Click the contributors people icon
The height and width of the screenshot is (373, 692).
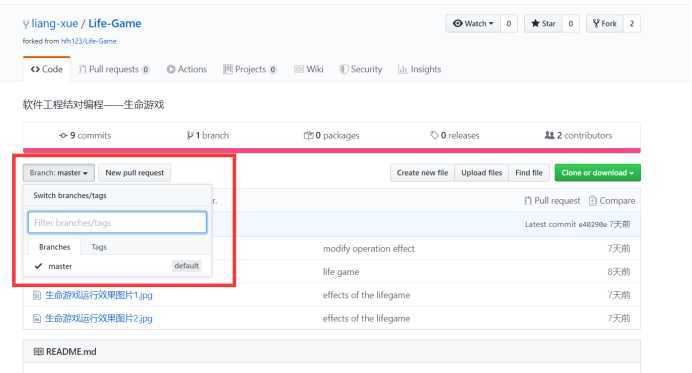pos(549,135)
